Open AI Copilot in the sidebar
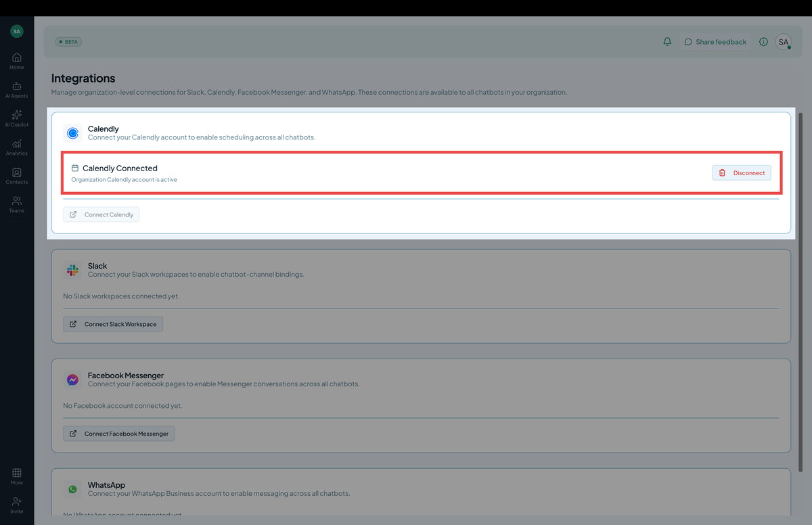The image size is (812, 525). coord(17,118)
